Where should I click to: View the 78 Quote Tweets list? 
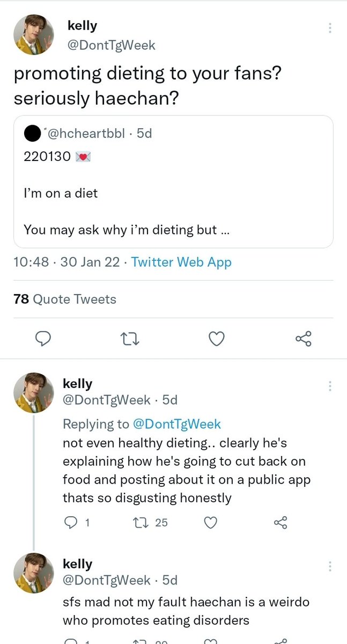click(x=65, y=299)
